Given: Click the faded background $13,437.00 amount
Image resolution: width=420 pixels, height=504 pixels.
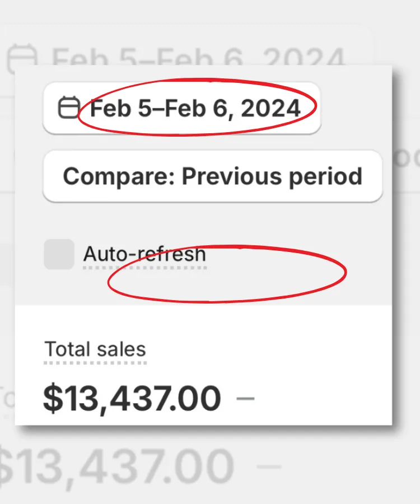Looking at the screenshot, I should tap(118, 466).
